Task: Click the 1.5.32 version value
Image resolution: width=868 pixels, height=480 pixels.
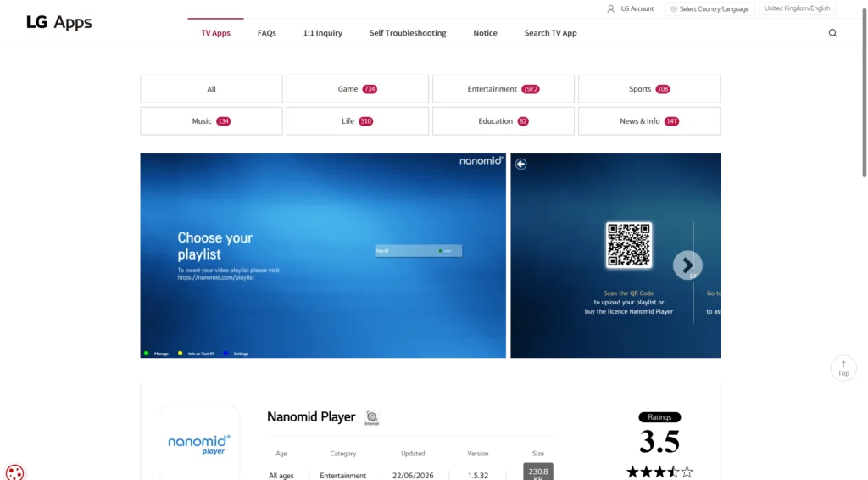Action: pos(478,476)
